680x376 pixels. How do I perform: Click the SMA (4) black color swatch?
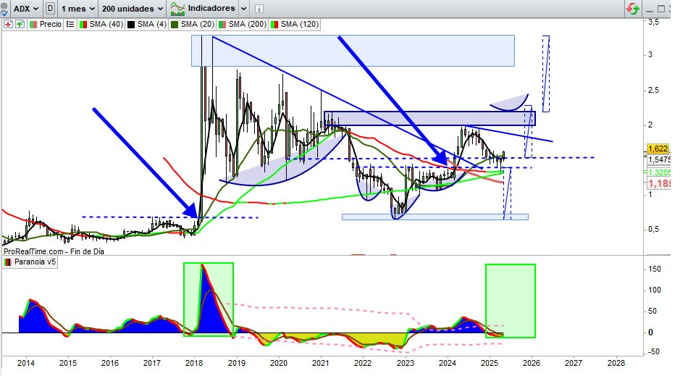click(x=130, y=25)
